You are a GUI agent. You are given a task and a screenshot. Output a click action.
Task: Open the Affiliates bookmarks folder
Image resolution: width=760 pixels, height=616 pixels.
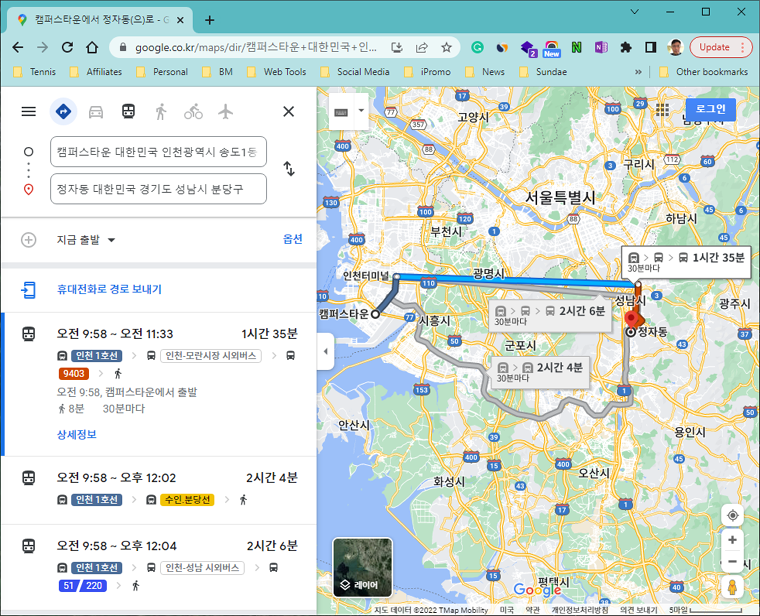coord(96,72)
